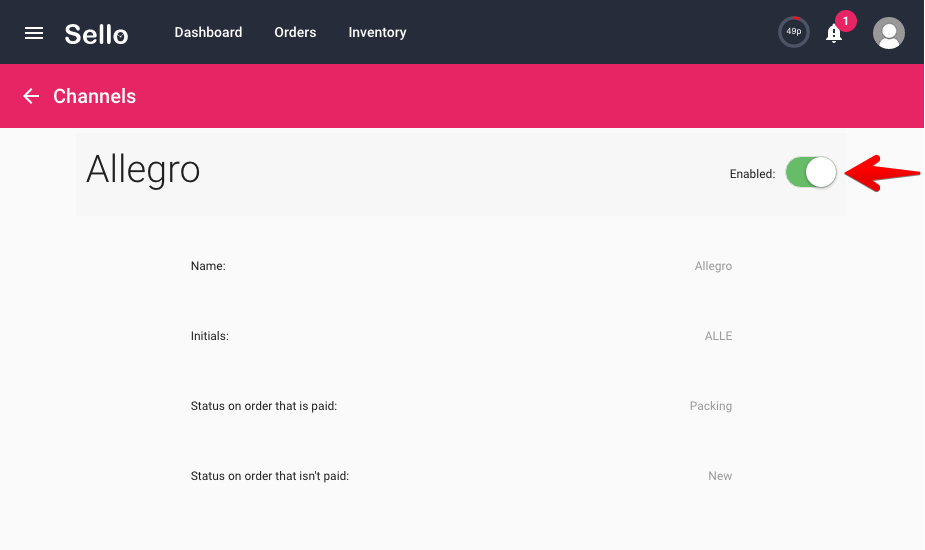Viewport: 925px width, 550px height.
Task: Open the Dashboard menu
Action: (208, 32)
